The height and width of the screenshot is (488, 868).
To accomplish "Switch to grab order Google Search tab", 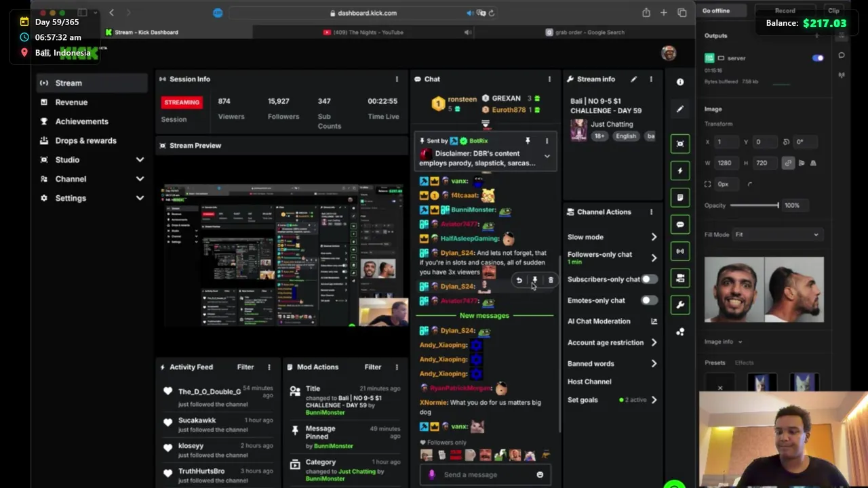I will [x=585, y=33].
